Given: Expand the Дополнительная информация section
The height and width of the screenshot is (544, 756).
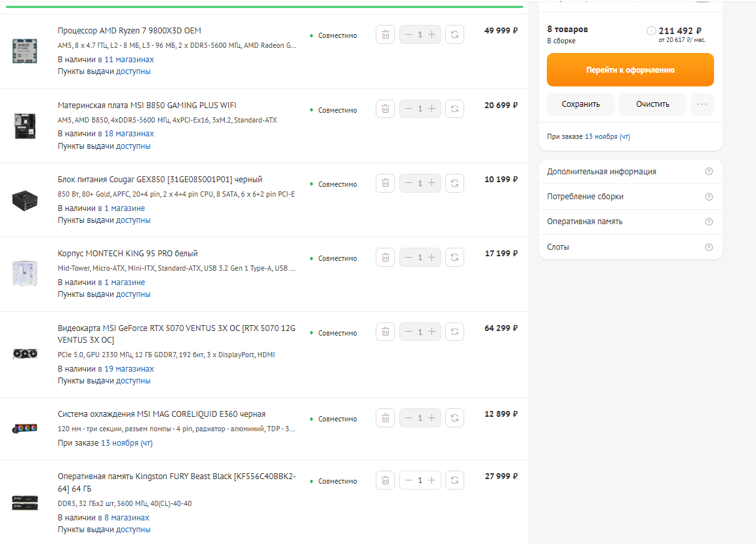Looking at the screenshot, I should [601, 172].
